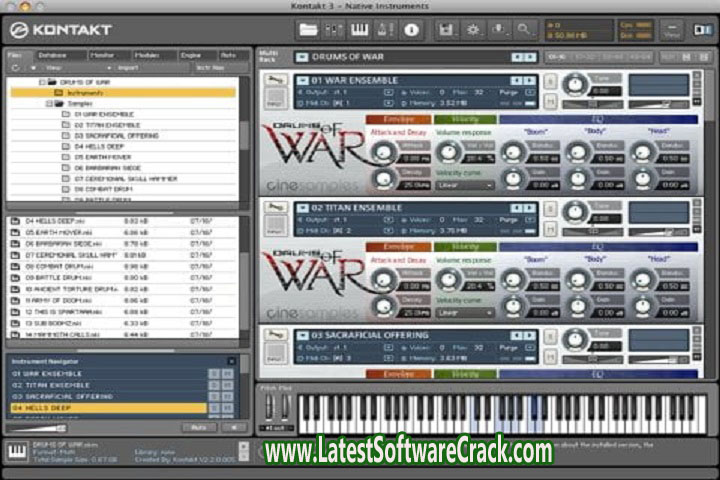The width and height of the screenshot is (720, 480).
Task: Click the Load/Save disk icon
Action: point(446,30)
